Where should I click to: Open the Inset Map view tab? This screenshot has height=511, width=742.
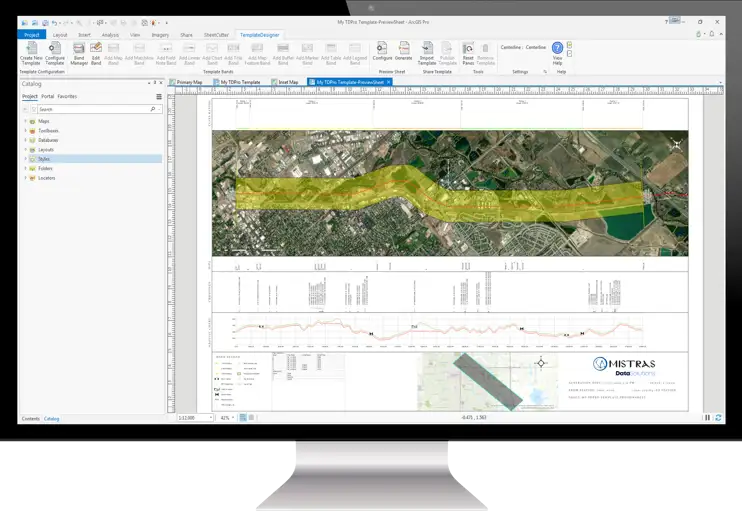[x=285, y=82]
